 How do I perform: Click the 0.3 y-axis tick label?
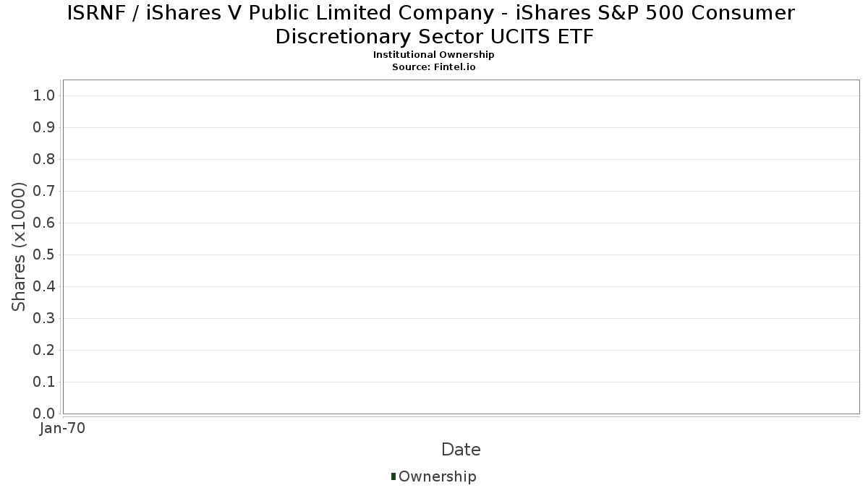click(45, 319)
